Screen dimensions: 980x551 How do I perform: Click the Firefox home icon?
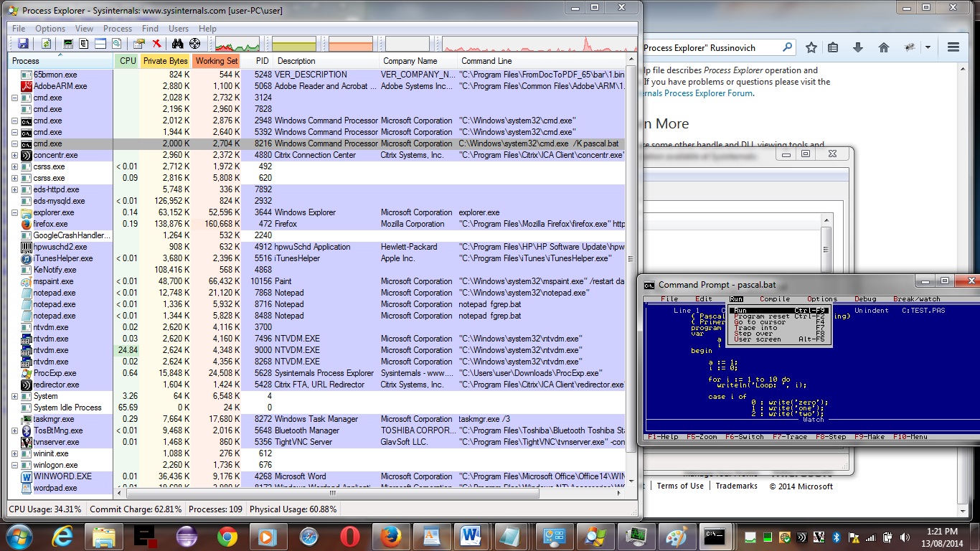coord(884,47)
